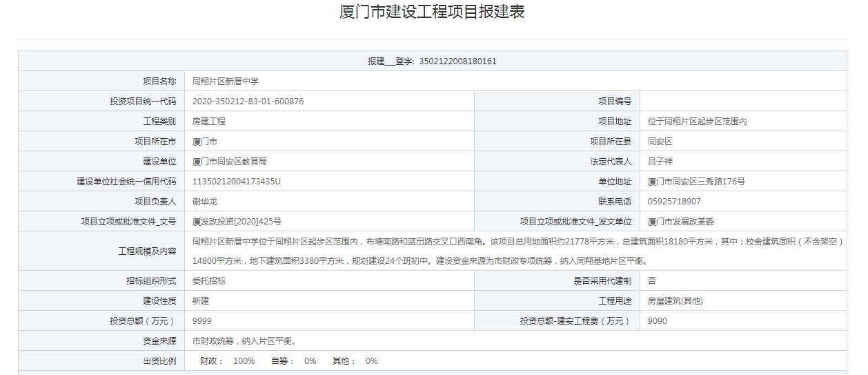Click the 建设单位 label
This screenshot has height=375, width=868.
point(159,162)
